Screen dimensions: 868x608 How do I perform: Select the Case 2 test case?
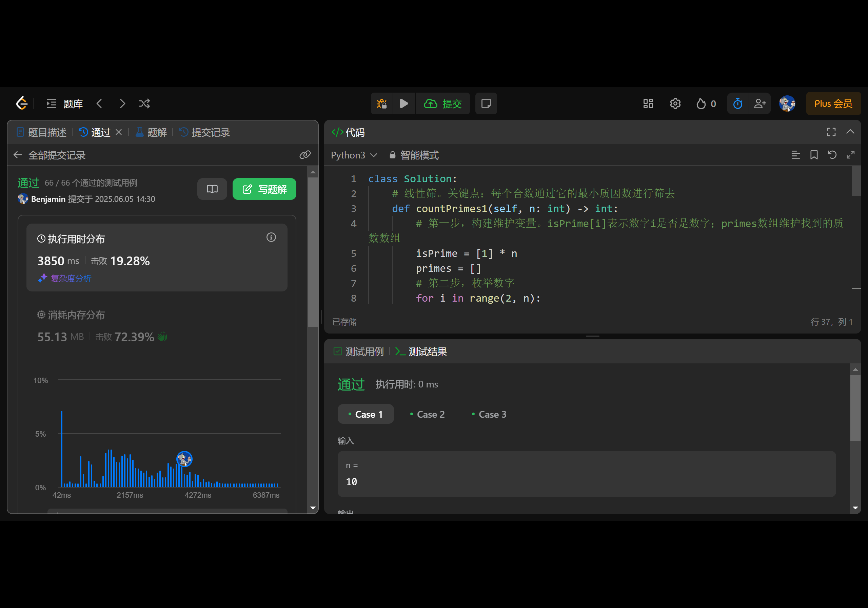click(427, 414)
